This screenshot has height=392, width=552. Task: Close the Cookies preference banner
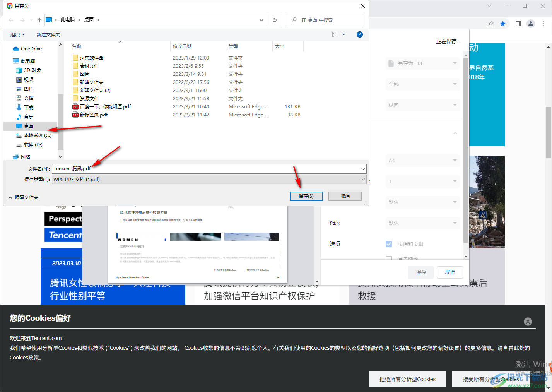(528, 322)
